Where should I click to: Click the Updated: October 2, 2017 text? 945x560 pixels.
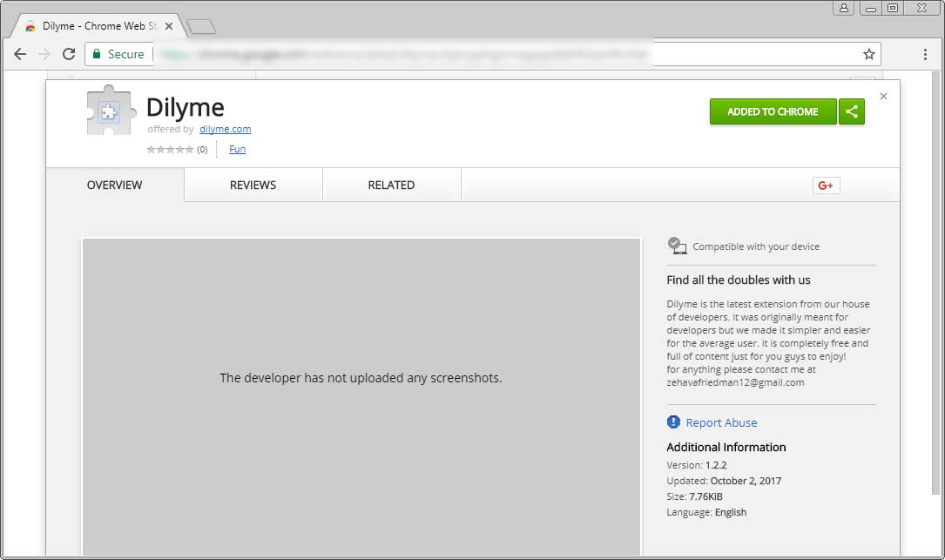click(724, 481)
